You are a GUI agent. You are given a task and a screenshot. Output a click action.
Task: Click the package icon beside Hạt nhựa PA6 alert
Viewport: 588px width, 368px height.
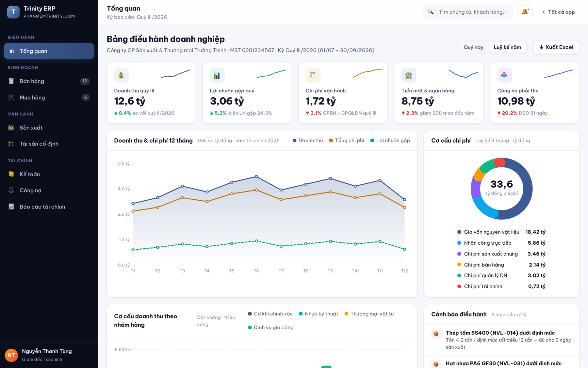tap(436, 364)
